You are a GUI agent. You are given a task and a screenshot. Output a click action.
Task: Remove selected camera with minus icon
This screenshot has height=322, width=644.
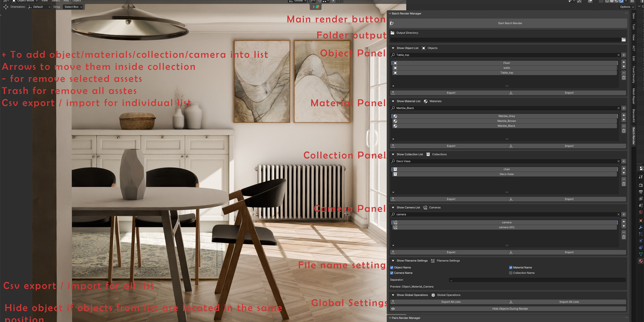pos(624,232)
